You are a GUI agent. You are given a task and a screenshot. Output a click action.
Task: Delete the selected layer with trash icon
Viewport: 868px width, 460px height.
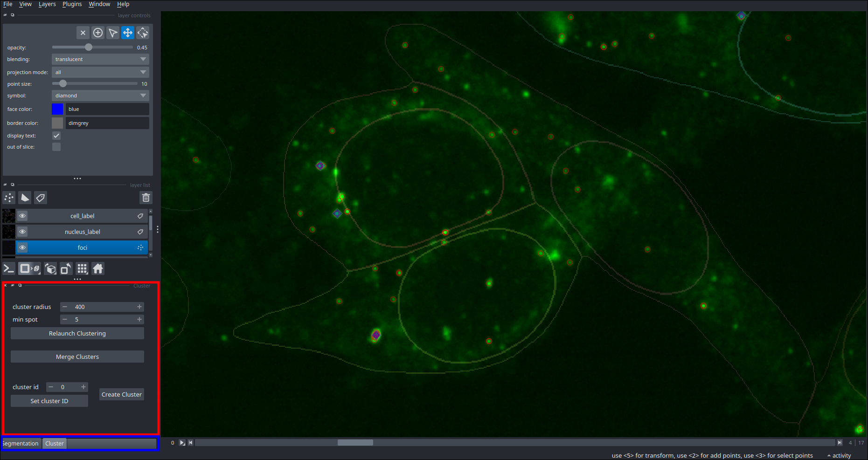click(x=146, y=198)
